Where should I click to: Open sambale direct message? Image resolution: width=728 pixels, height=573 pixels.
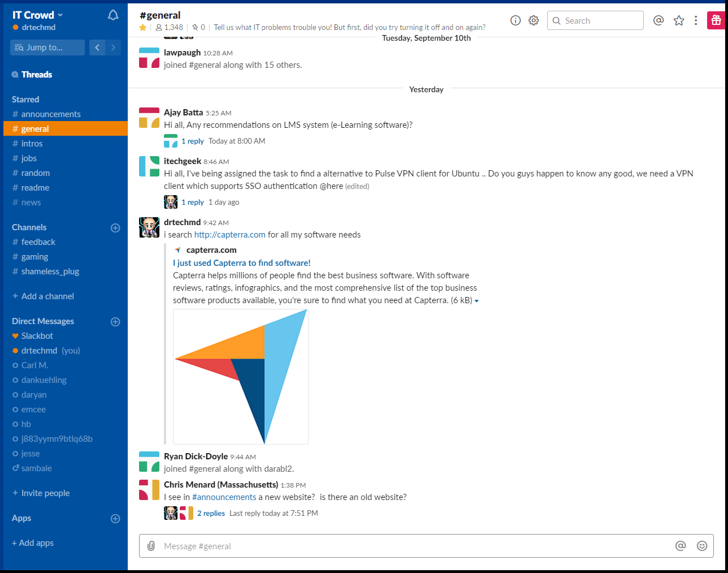click(36, 468)
